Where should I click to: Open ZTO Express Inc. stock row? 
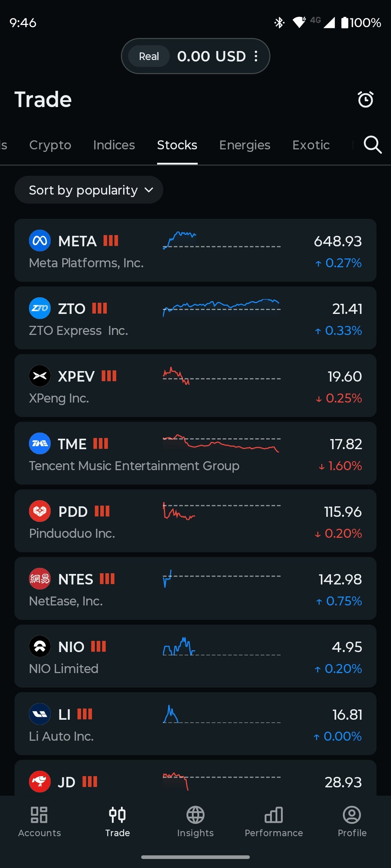tap(195, 318)
